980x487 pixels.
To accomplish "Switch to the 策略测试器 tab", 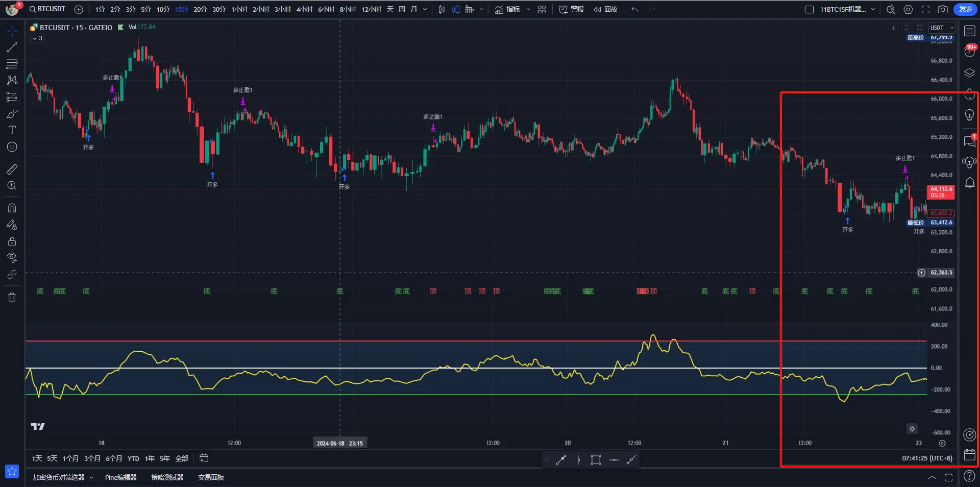I will click(167, 477).
